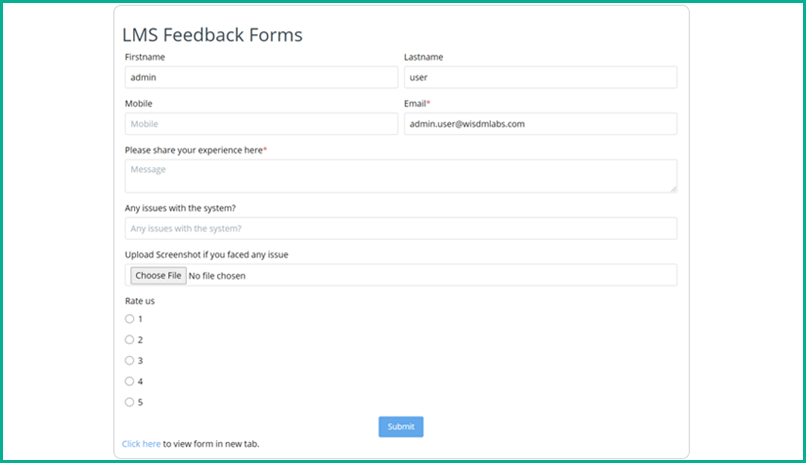Viewport: 806px width, 463px height.
Task: Focus the 'Any issues with the system?' input
Action: [400, 229]
